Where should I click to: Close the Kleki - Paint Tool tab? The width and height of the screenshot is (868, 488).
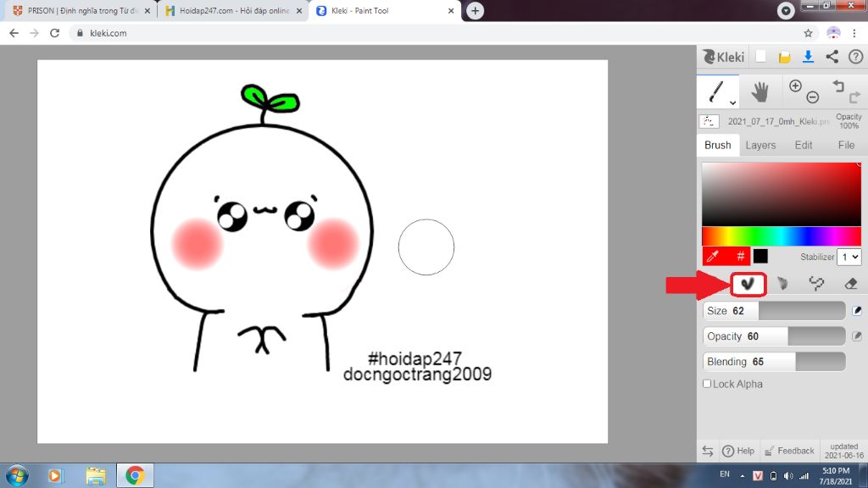pyautogui.click(x=451, y=10)
